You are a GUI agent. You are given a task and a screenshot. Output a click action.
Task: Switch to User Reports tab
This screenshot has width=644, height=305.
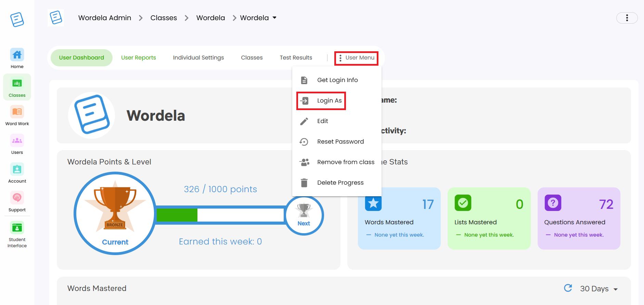click(x=139, y=58)
